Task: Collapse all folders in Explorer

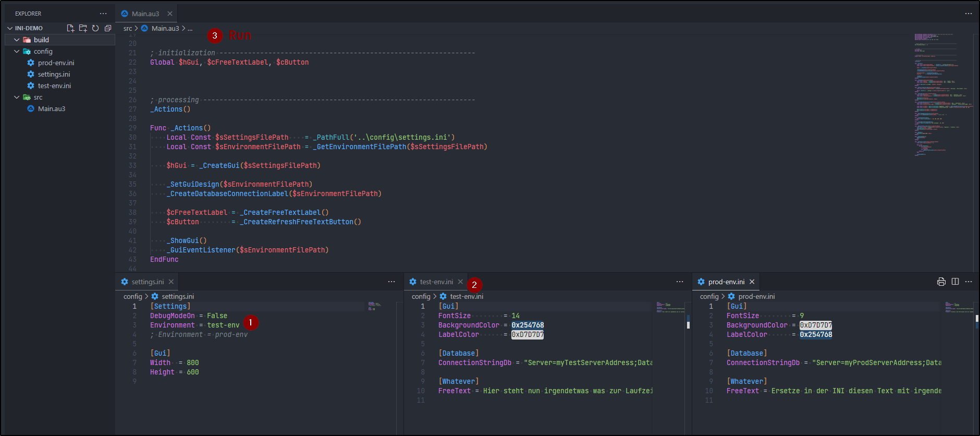Action: pos(108,28)
